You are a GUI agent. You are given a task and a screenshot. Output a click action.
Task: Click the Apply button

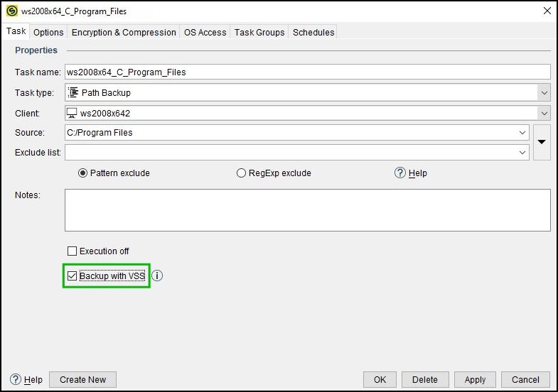475,379
